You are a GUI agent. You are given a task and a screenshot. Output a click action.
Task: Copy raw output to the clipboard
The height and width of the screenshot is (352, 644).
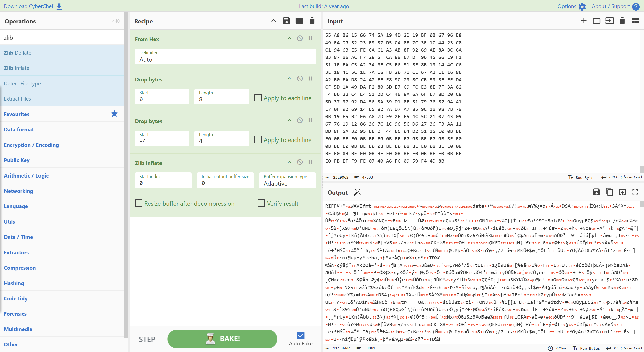(x=609, y=192)
